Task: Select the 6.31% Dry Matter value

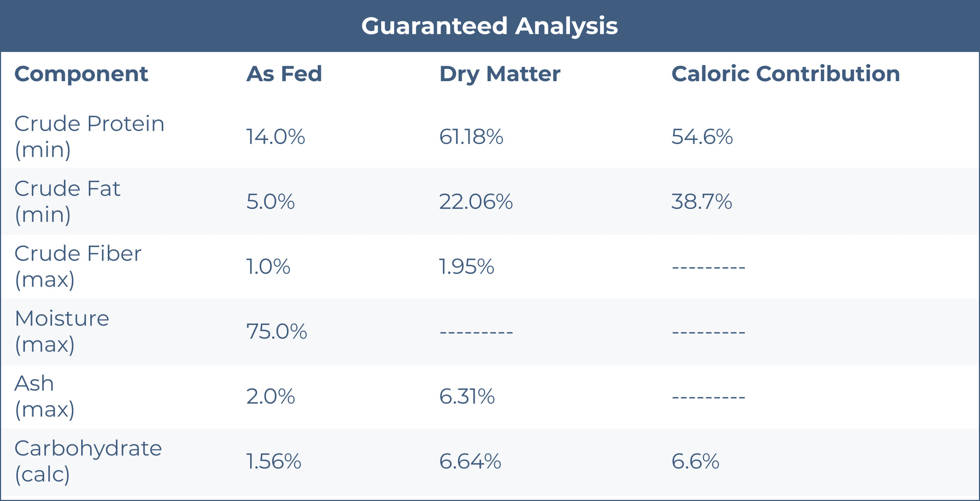Action: tap(467, 396)
